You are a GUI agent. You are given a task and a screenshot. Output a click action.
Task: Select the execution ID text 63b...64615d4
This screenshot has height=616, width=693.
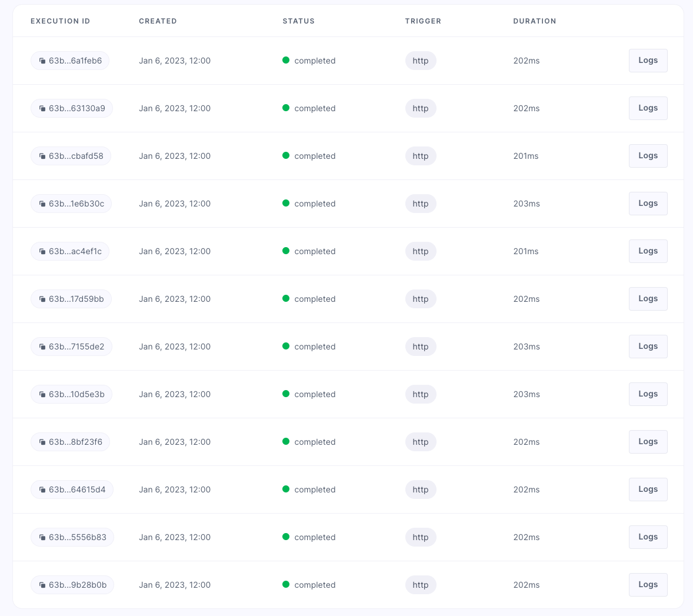77,490
